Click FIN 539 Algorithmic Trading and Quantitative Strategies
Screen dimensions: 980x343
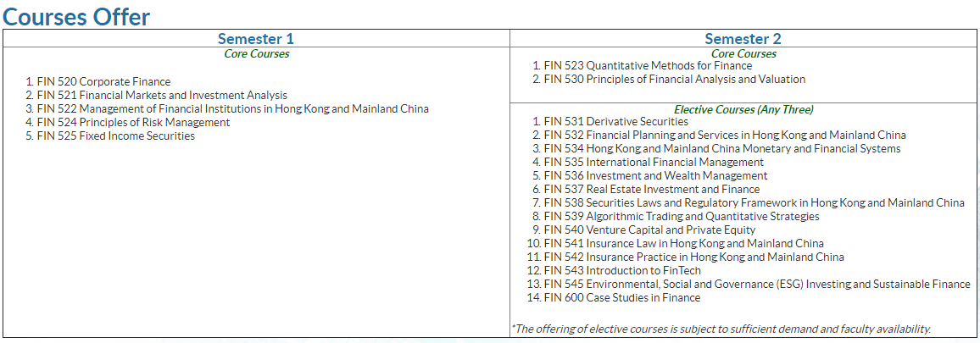pos(681,217)
